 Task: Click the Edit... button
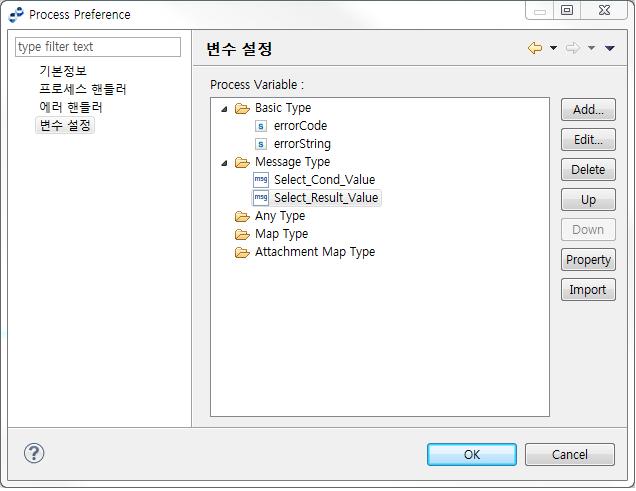(588, 139)
